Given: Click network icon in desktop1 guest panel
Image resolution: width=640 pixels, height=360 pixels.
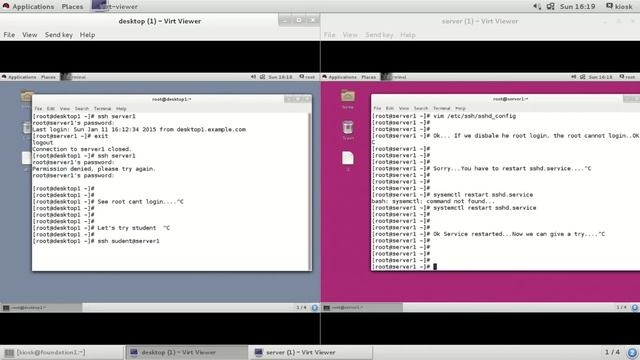Looking at the screenshot, I should click(x=262, y=77).
